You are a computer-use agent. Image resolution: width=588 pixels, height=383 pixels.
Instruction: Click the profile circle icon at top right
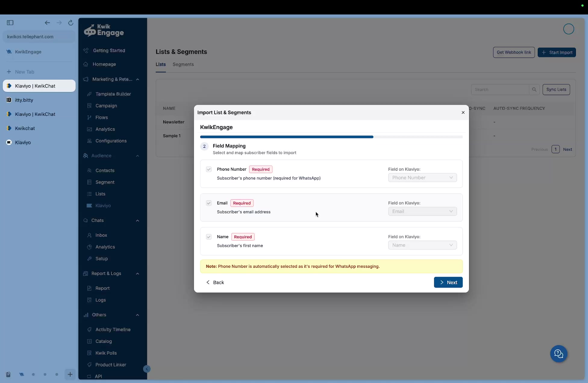tap(569, 29)
